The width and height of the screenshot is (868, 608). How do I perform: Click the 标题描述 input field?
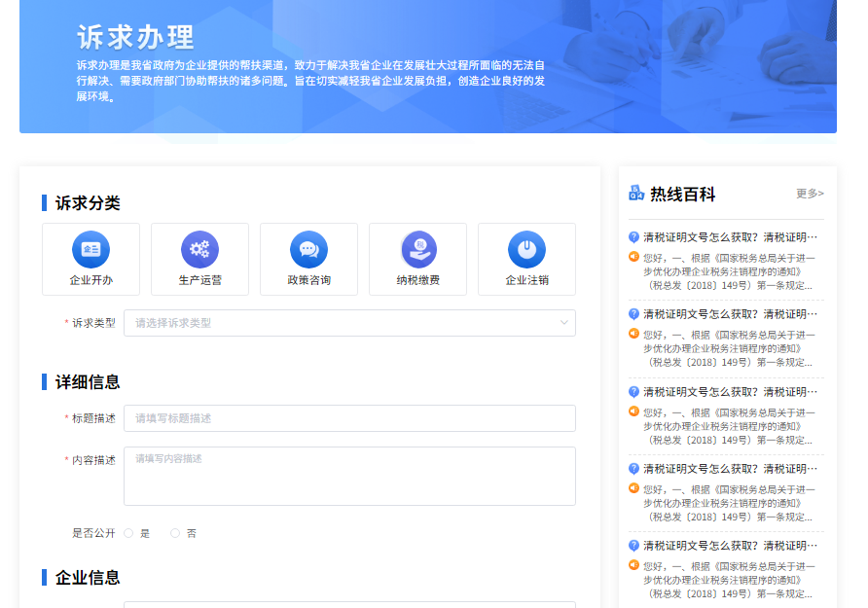click(x=348, y=418)
